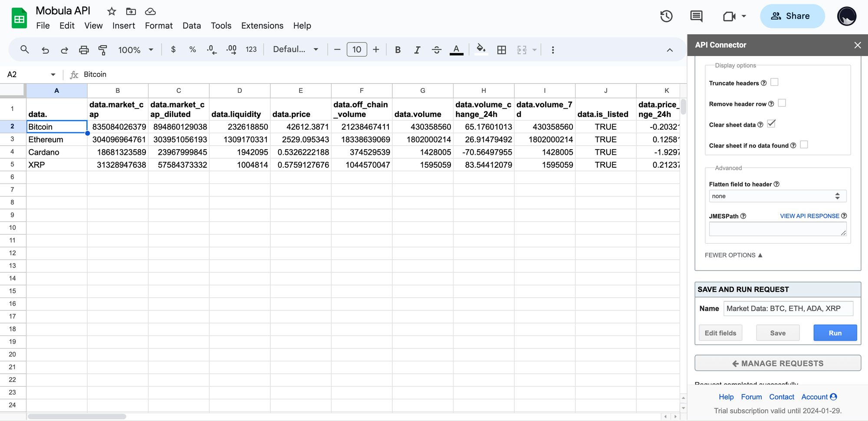The height and width of the screenshot is (421, 868).
Task: Print the spreadsheet
Action: click(84, 50)
